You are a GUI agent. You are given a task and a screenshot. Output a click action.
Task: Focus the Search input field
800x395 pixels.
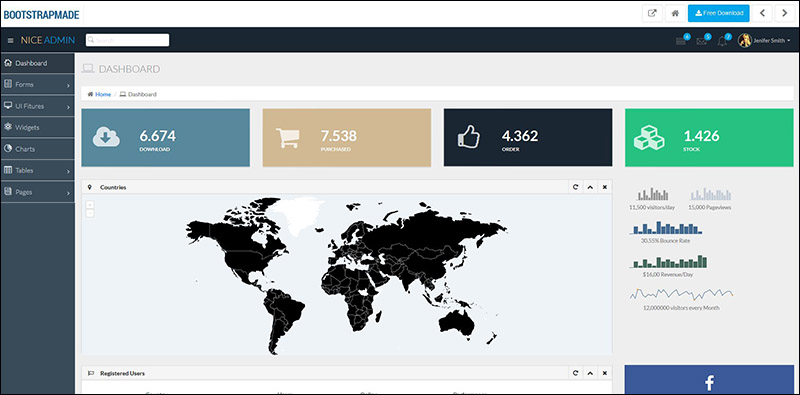pyautogui.click(x=128, y=40)
